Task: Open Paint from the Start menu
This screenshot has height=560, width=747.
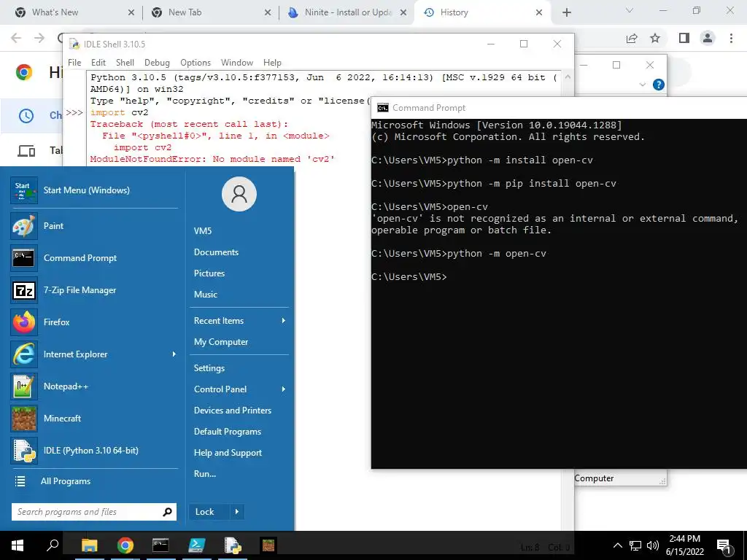Action: [94, 226]
